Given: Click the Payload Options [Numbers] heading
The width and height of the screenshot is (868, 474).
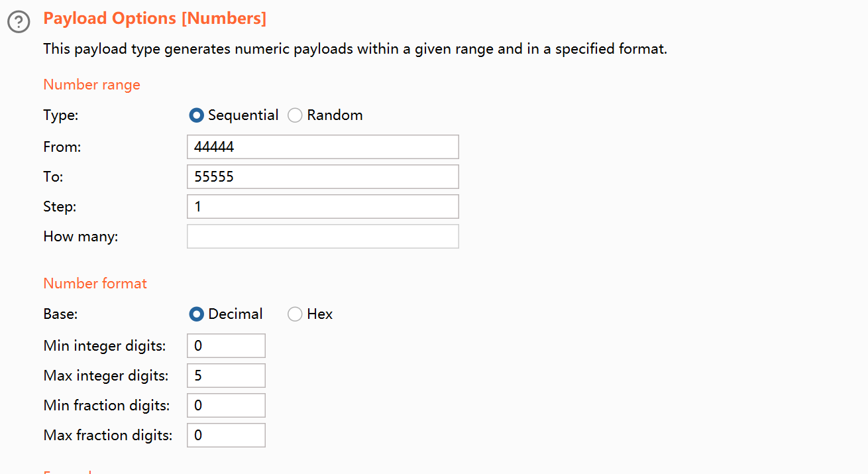Looking at the screenshot, I should [155, 19].
